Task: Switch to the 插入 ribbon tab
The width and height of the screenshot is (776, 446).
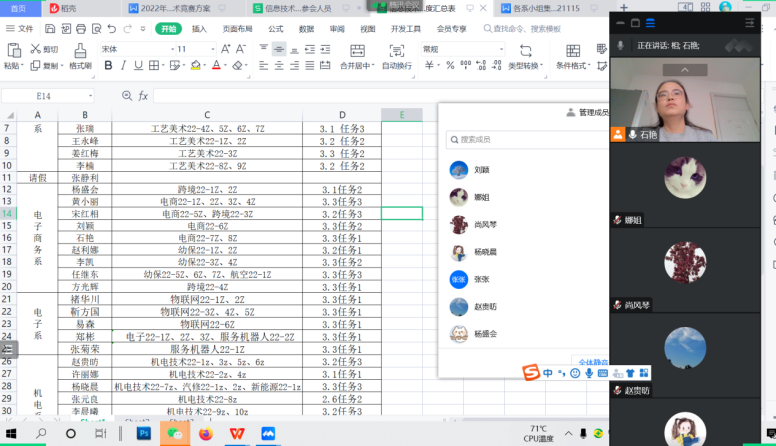Action: tap(199, 29)
